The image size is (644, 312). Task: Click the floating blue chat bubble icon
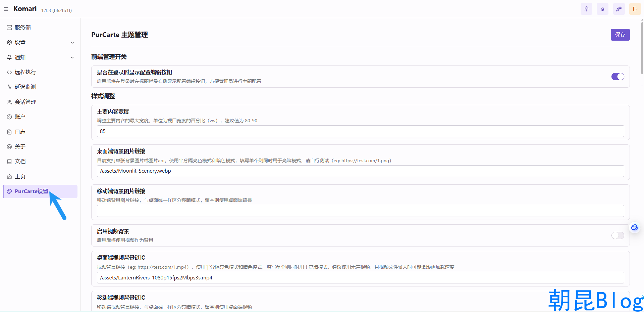coord(634,228)
